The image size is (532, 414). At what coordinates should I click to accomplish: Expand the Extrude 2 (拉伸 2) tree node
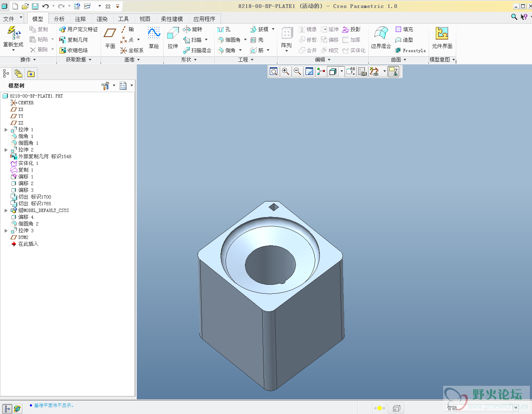(6, 150)
